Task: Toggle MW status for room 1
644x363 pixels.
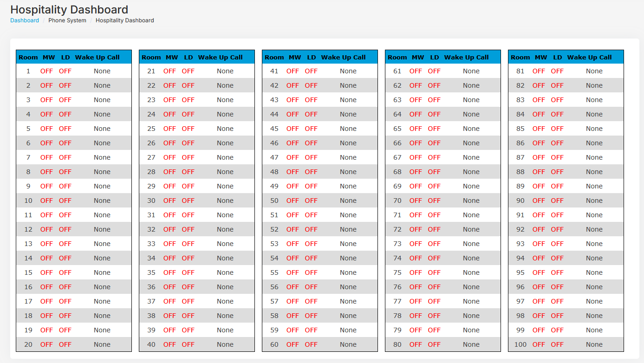Action: [x=46, y=71]
